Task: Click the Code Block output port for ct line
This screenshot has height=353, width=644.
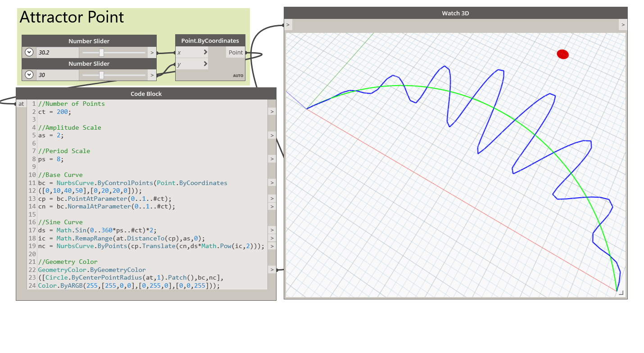Action: tap(272, 112)
